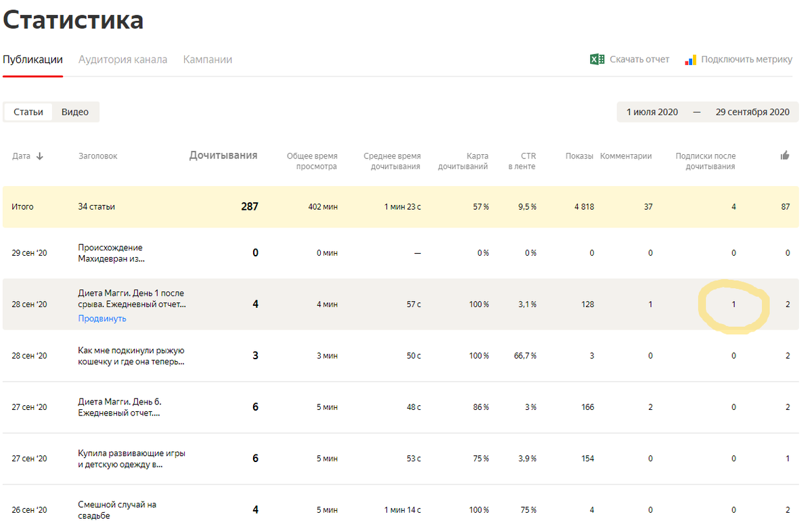Open the end date 29 сентября 2020

tap(752, 112)
